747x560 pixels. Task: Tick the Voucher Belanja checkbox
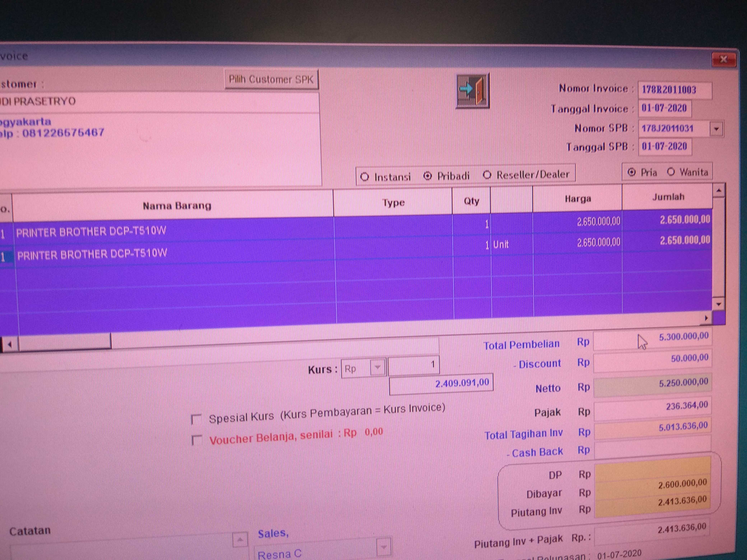click(196, 440)
